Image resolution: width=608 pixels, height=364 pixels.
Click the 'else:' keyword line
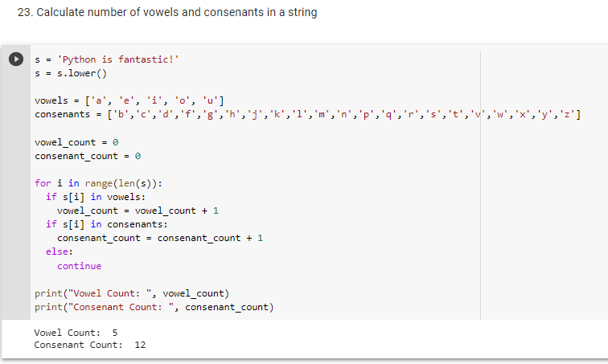pyautogui.click(x=59, y=252)
